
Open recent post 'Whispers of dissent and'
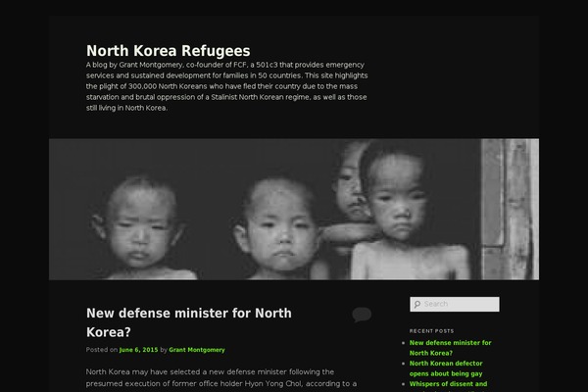tap(448, 384)
